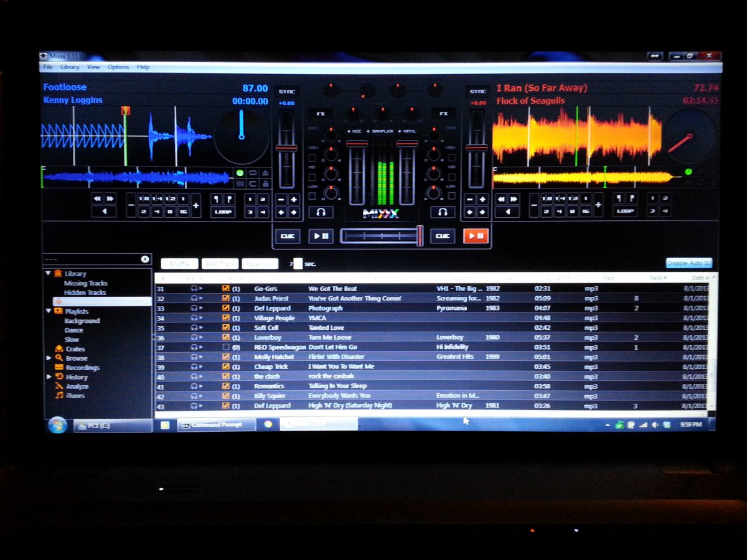Toggle reverse playback on the Footloose deck
The width and height of the screenshot is (747, 560).
tap(103, 212)
